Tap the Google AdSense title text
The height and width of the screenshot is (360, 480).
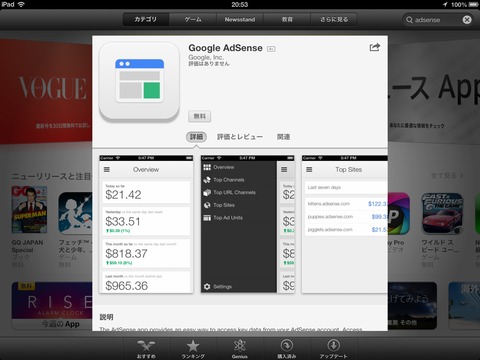(225, 48)
